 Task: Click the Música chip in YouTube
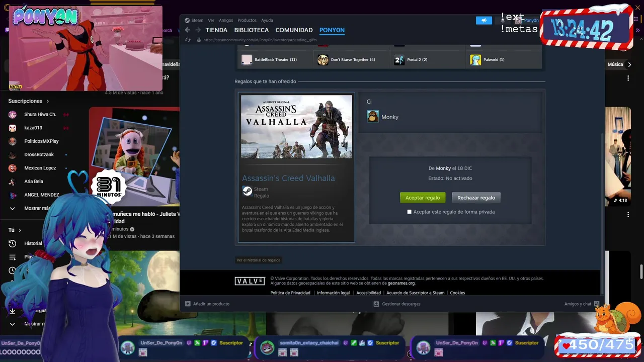coord(615,64)
